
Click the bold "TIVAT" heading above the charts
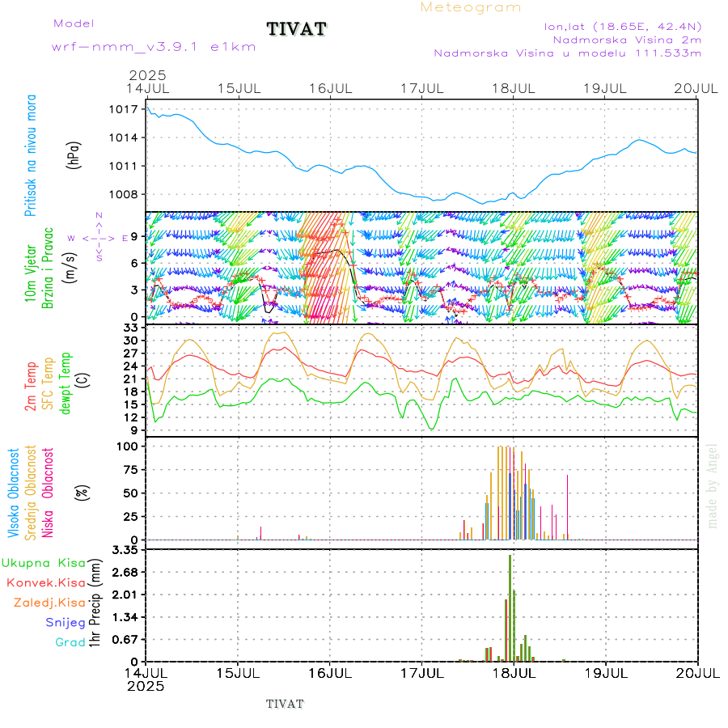[x=297, y=29]
